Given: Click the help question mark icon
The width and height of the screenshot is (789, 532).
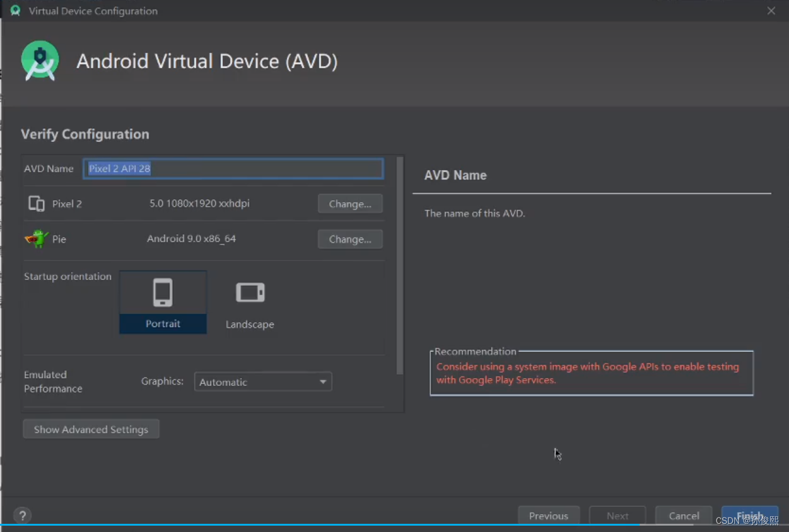Looking at the screenshot, I should 22,515.
